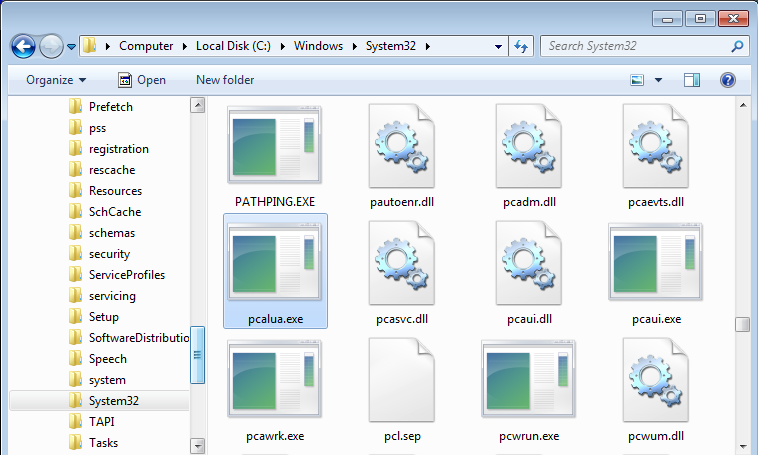Image resolution: width=758 pixels, height=455 pixels.
Task: Navigate to Local Disk (C:) breadcrumb
Action: (x=233, y=46)
